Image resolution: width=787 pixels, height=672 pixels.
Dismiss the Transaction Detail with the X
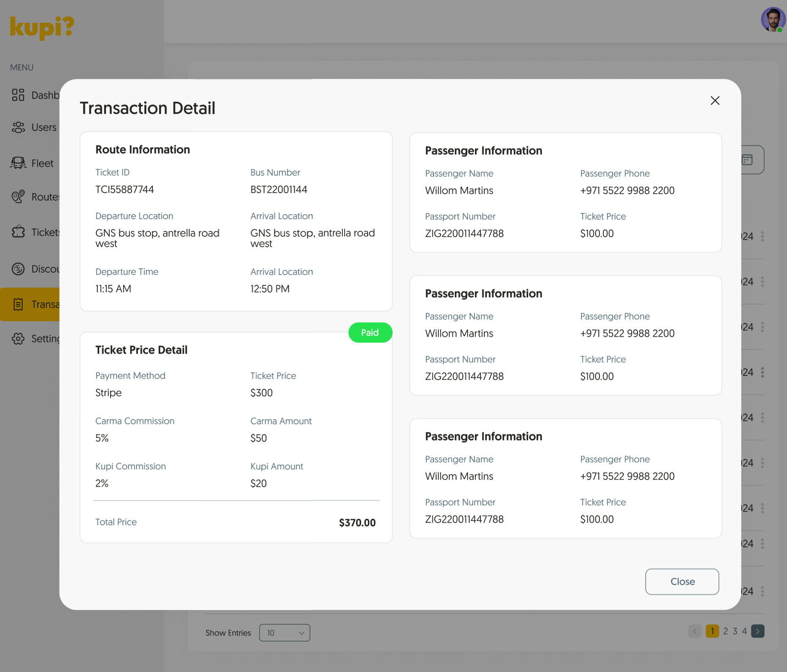tap(715, 100)
